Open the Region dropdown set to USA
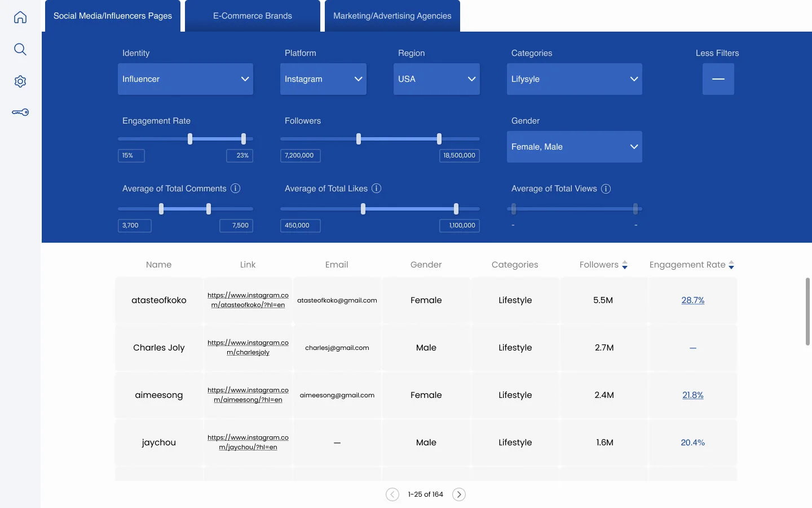Screen dimensions: 812x508 pos(437,79)
